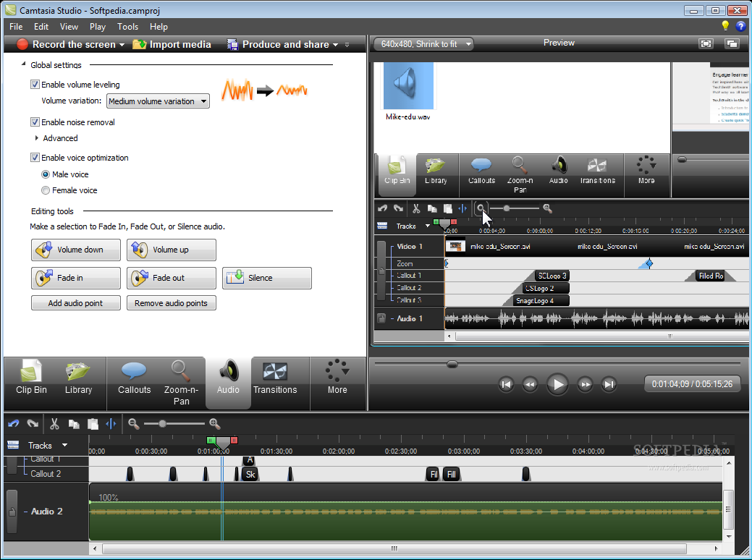Click the split icon in the preview video toolbar
The height and width of the screenshot is (560, 752).
coord(462,208)
